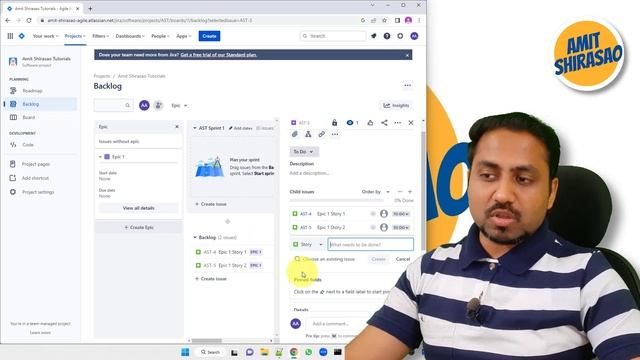Open the profile avatar in top navigation
Screen dimensions: 640x360
click(x=414, y=36)
